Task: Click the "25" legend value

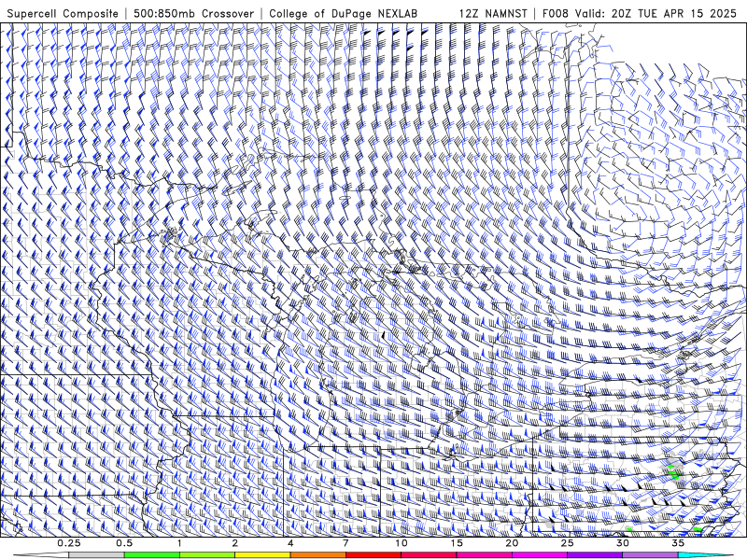Action: [568, 543]
